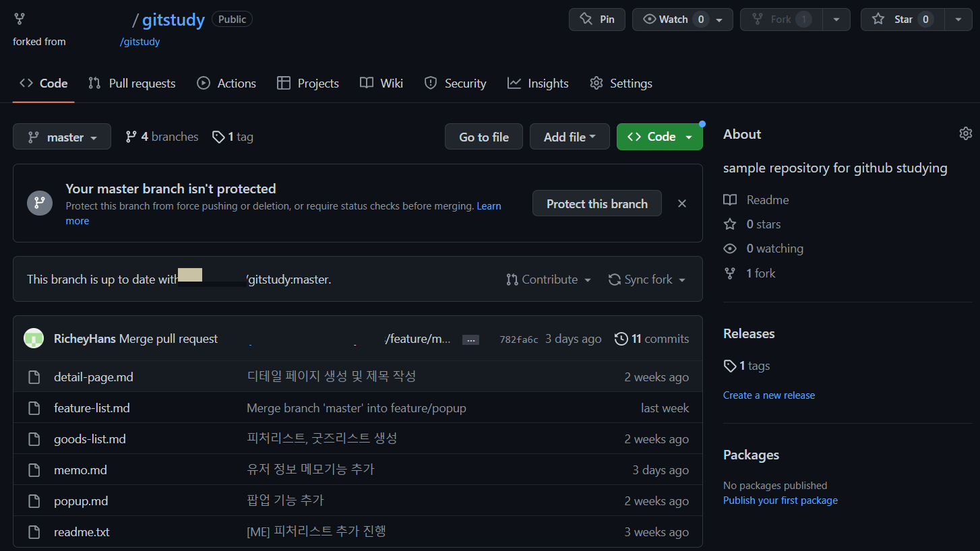Open popup.md file
980x551 pixels.
(x=81, y=501)
